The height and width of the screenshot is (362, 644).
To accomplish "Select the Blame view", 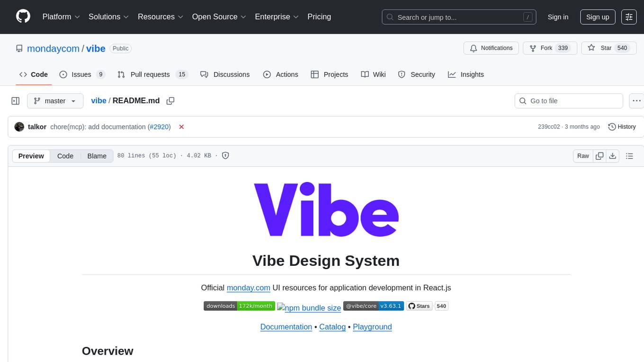I will pyautogui.click(x=97, y=156).
